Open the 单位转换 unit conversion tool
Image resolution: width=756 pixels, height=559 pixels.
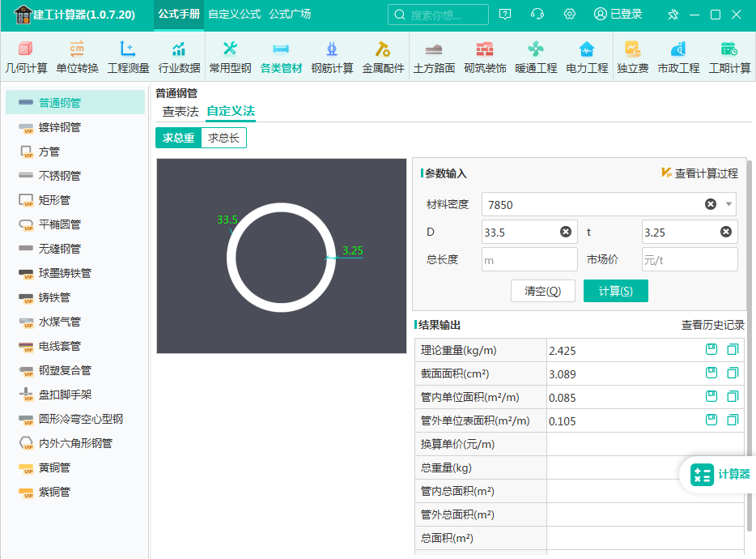77,57
